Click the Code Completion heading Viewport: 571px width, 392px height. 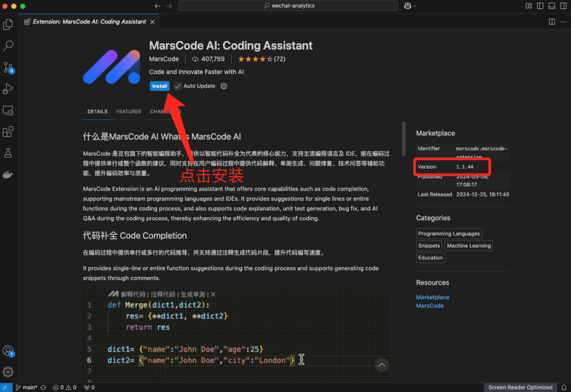pos(135,236)
